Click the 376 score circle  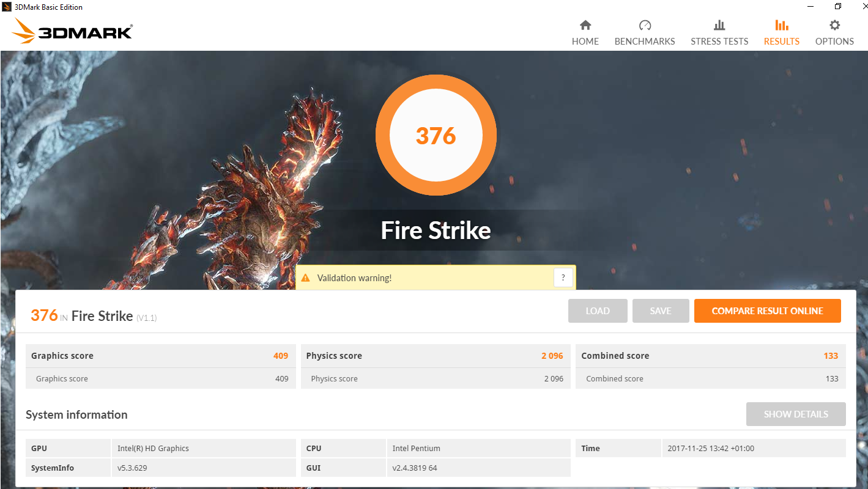click(436, 135)
